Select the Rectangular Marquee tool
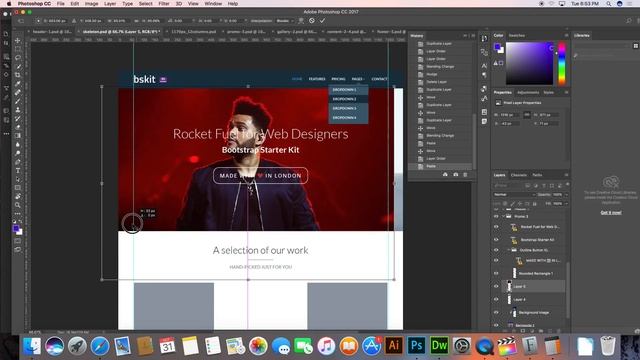The height and width of the screenshot is (360, 640). [x=18, y=49]
